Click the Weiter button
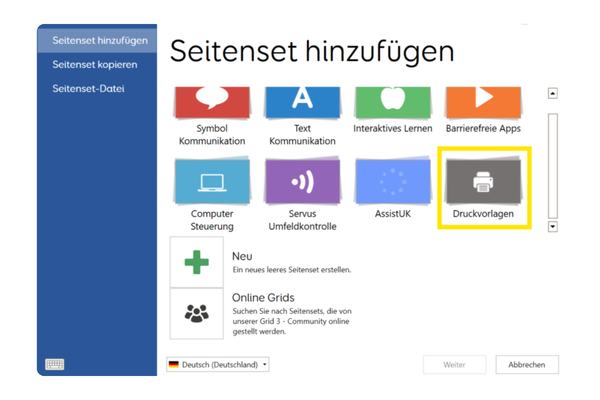 point(454,365)
